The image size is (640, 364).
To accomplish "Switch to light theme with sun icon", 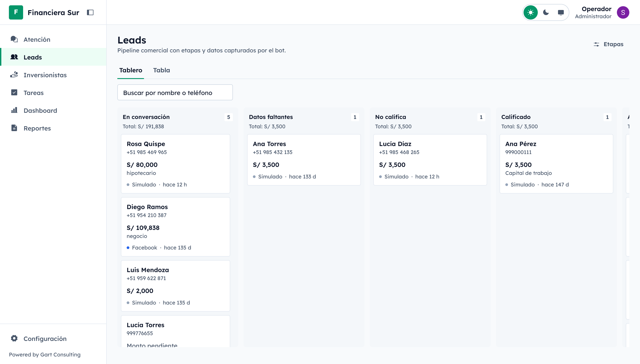I will pyautogui.click(x=531, y=12).
